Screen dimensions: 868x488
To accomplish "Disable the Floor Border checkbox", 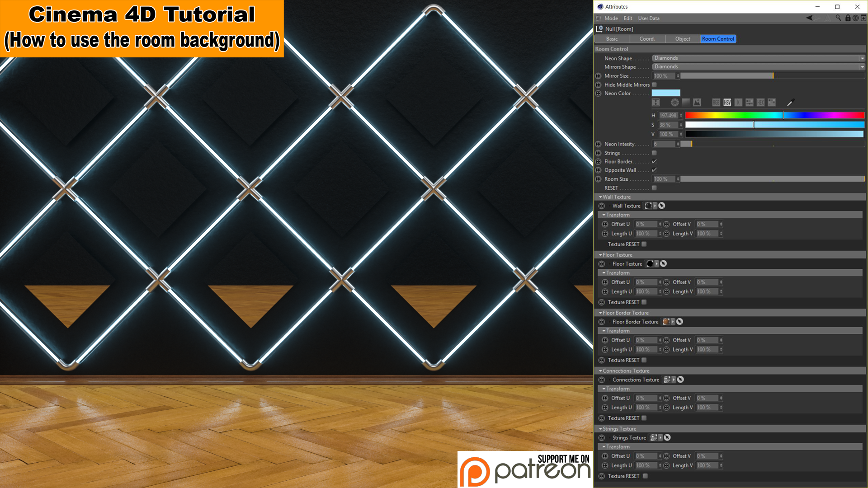I will (654, 161).
